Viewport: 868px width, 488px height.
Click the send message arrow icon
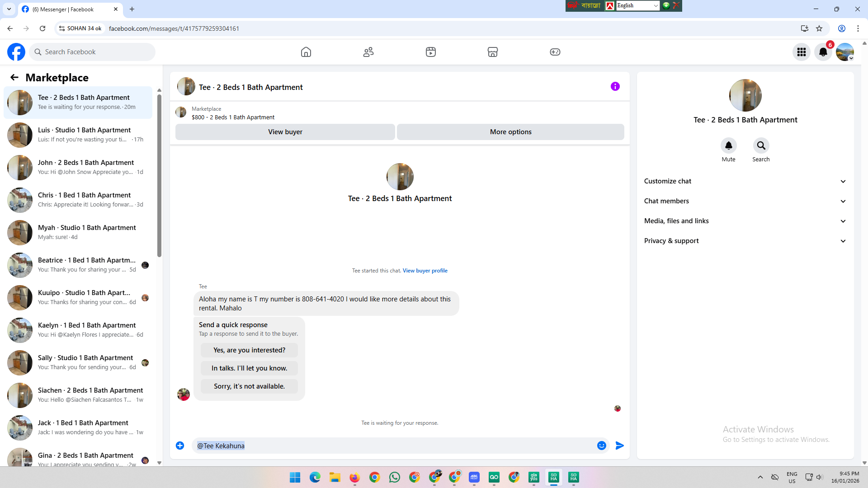pos(620,446)
